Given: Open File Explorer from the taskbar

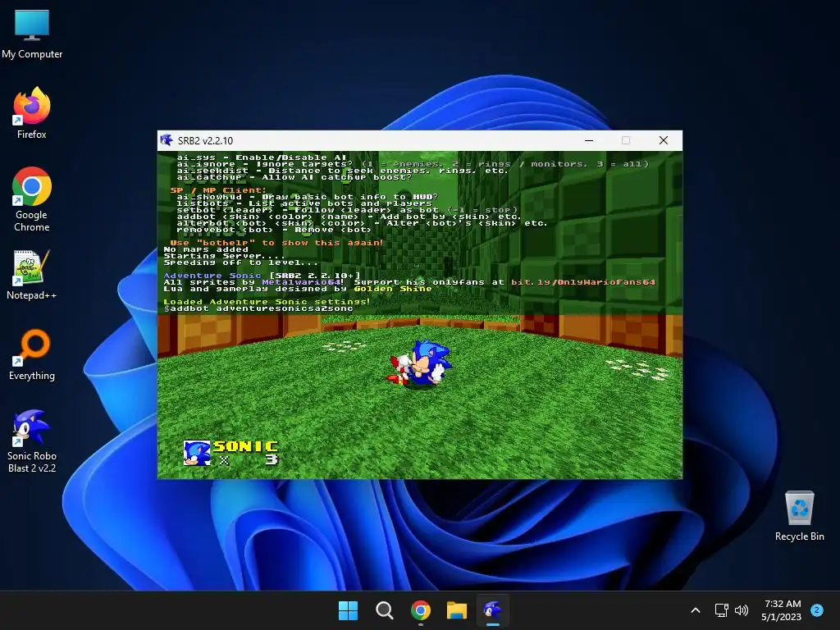Looking at the screenshot, I should [x=456, y=610].
